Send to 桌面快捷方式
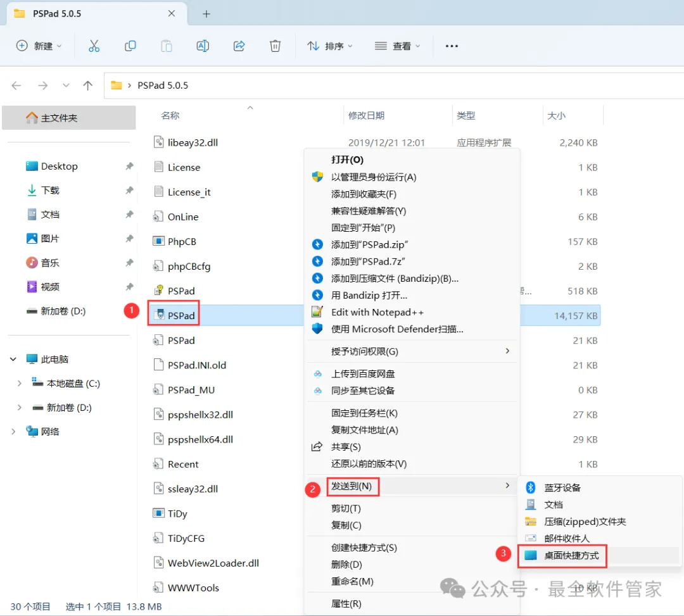The width and height of the screenshot is (684, 616). (571, 555)
